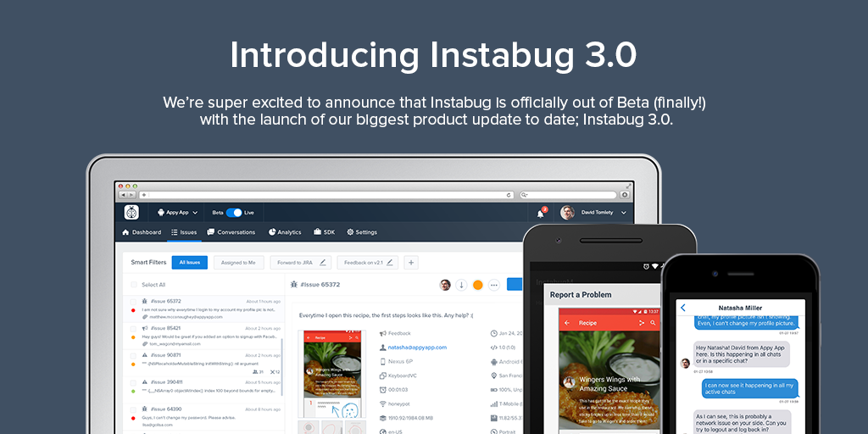868x434 pixels.
Task: Click the megaphone Feedback icon in details
Action: click(x=382, y=333)
